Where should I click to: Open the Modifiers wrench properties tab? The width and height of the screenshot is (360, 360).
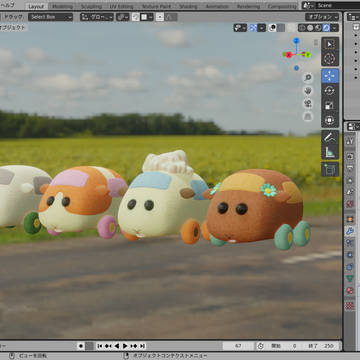350,231
